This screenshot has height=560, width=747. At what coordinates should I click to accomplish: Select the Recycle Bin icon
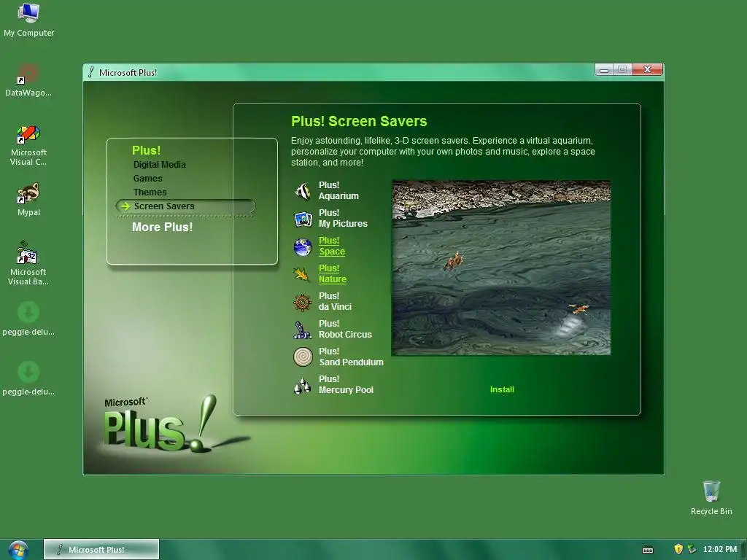(x=711, y=497)
